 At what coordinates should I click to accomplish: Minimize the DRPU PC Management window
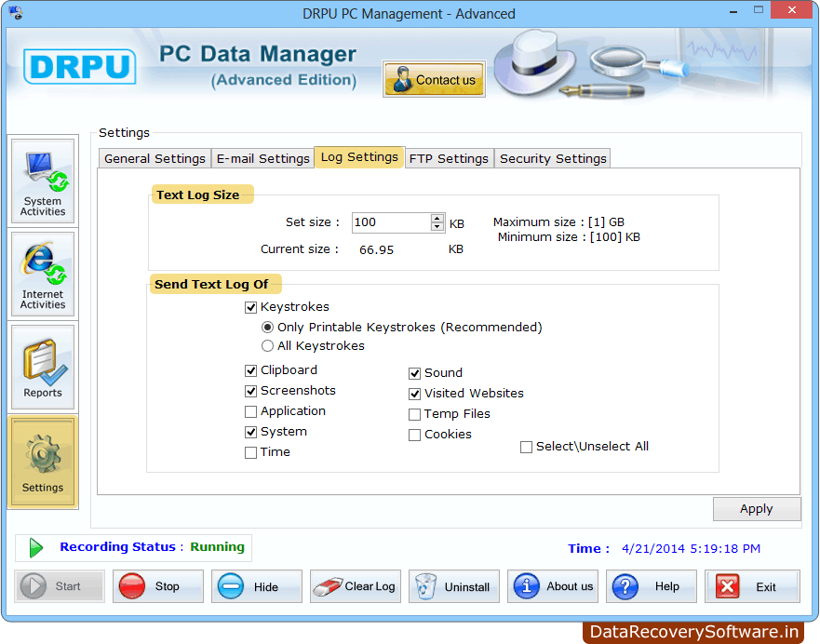click(x=733, y=10)
